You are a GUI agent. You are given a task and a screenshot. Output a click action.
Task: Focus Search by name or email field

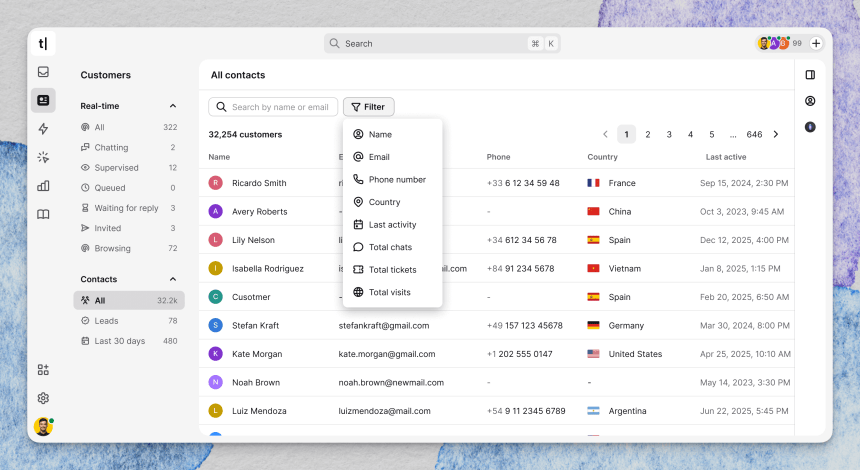pyautogui.click(x=273, y=107)
